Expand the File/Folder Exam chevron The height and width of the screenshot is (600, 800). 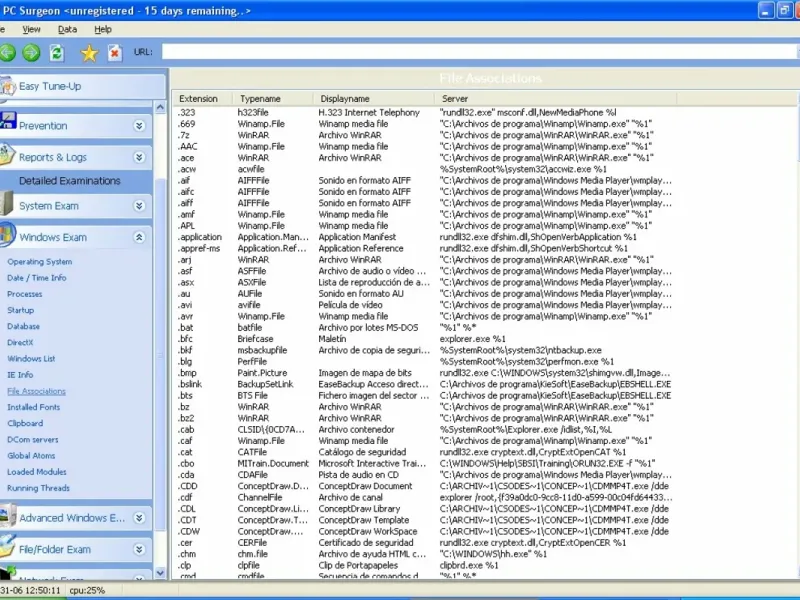click(139, 549)
